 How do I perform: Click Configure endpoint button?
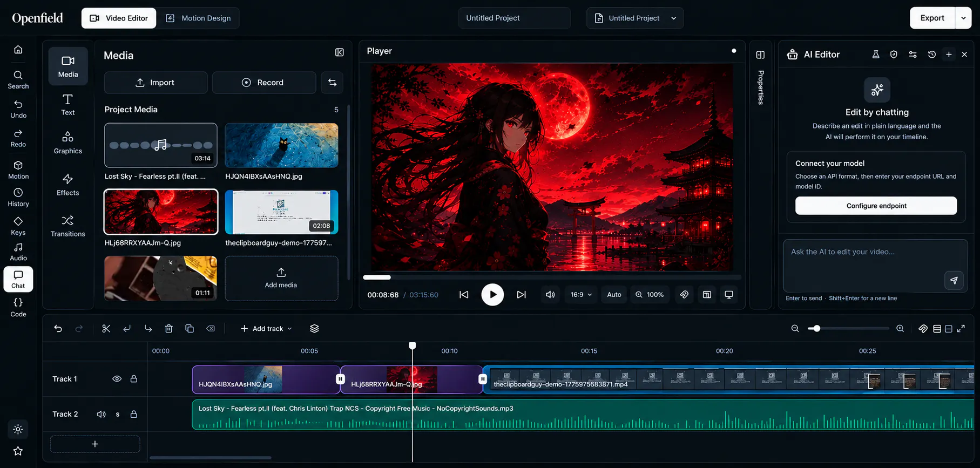[876, 206]
